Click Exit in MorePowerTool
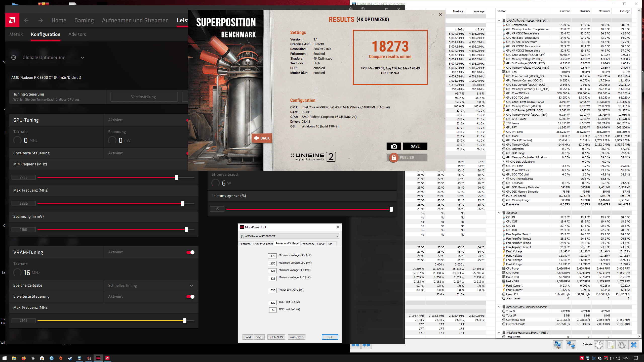 point(330,337)
